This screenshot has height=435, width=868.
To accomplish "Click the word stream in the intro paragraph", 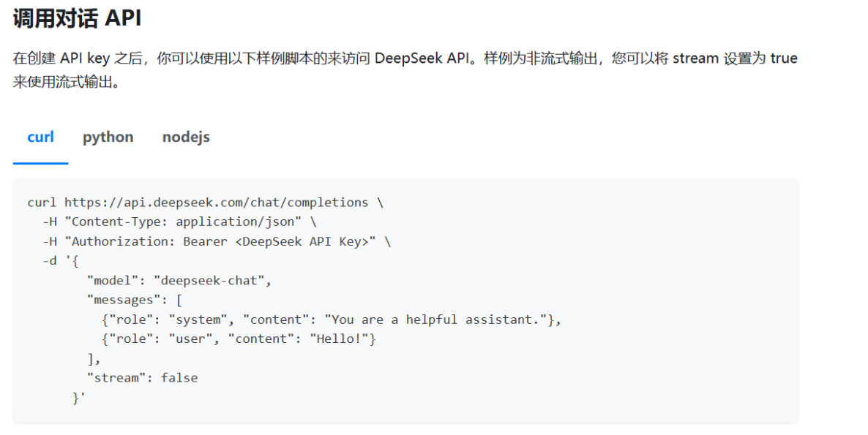I will pyautogui.click(x=695, y=58).
